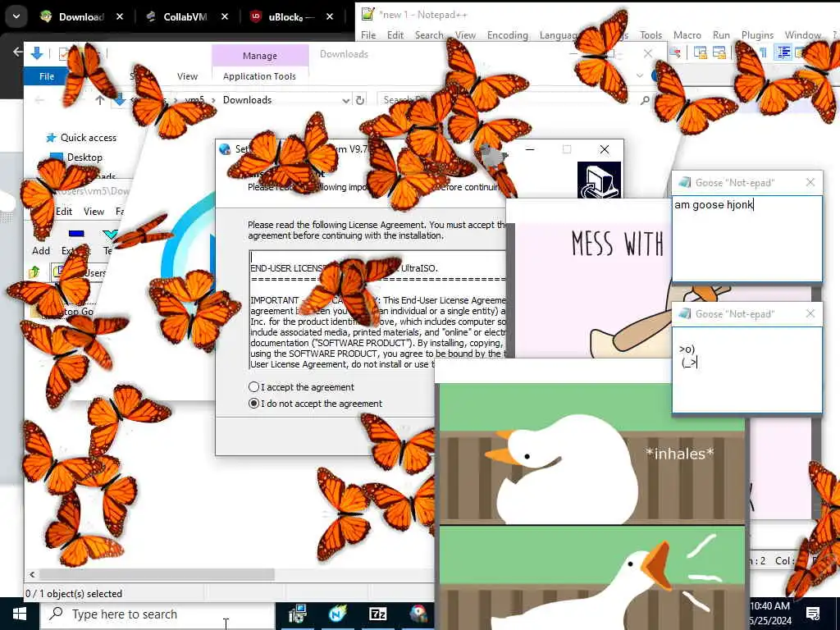Close the upper Goose Not-epad window
Image resolution: width=840 pixels, height=630 pixels.
coord(810,183)
